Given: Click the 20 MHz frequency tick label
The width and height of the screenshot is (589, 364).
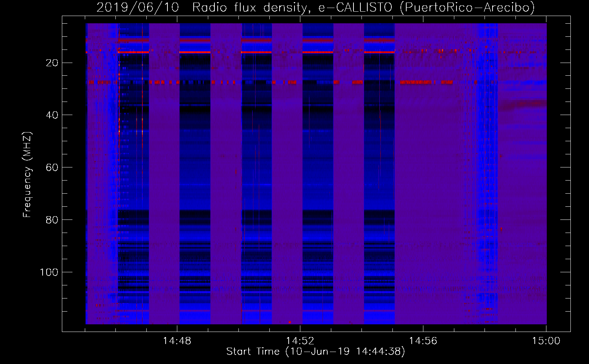Looking at the screenshot, I should (52, 63).
